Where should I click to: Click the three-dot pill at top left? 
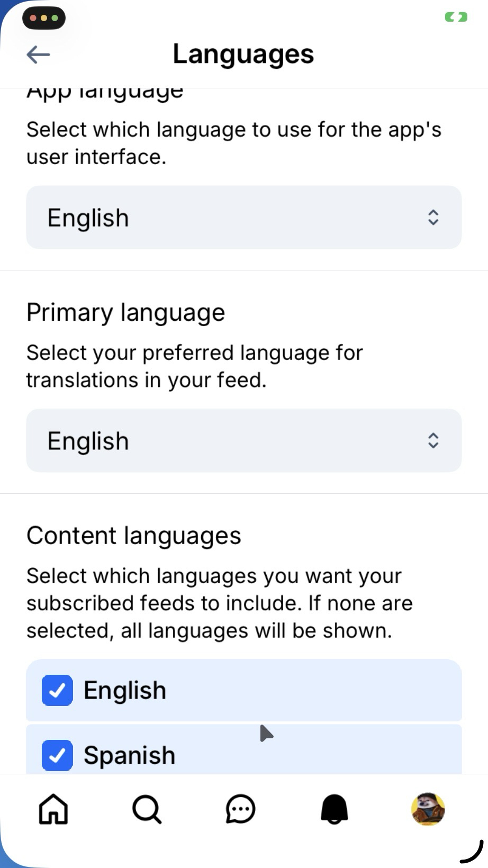pos(44,18)
